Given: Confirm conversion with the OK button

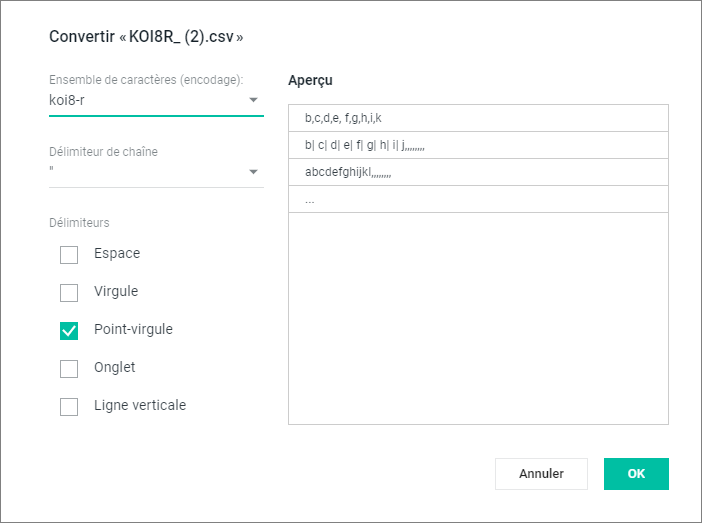Looking at the screenshot, I should click(x=636, y=474).
